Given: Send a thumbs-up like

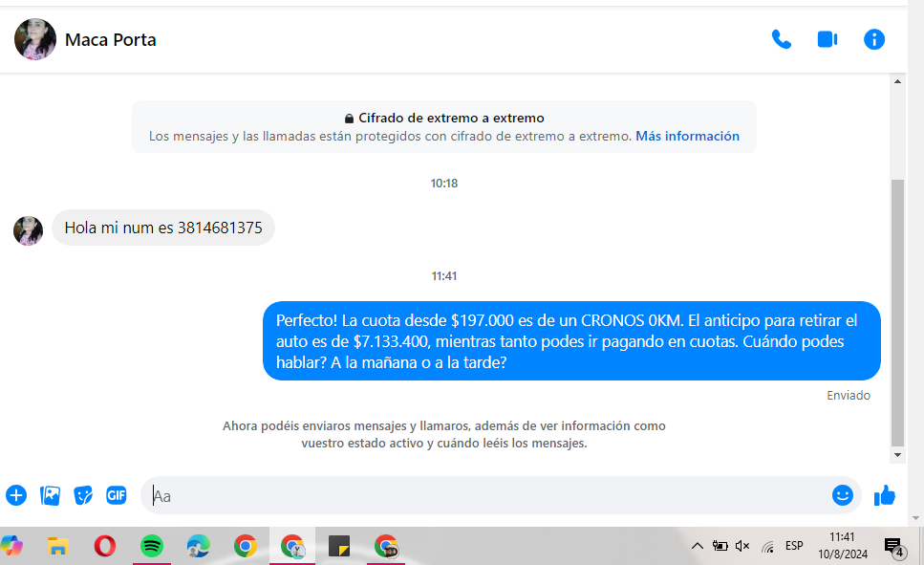Looking at the screenshot, I should click(885, 495).
